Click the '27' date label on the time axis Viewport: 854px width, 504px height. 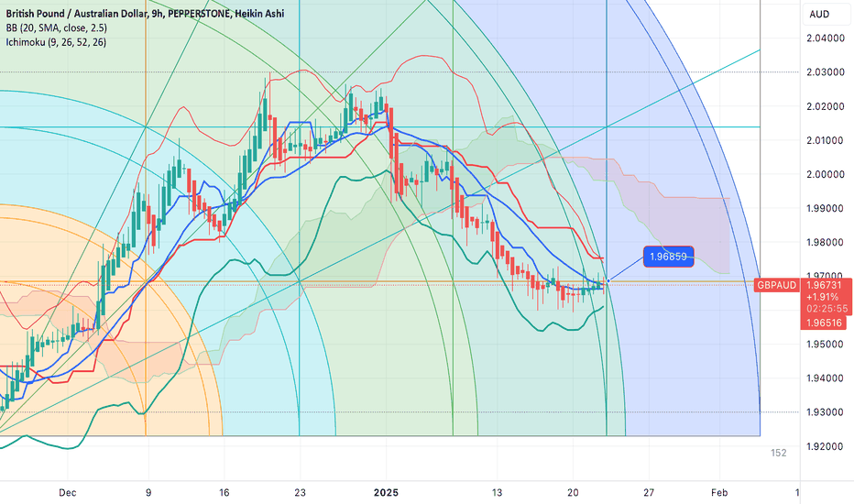point(648,493)
